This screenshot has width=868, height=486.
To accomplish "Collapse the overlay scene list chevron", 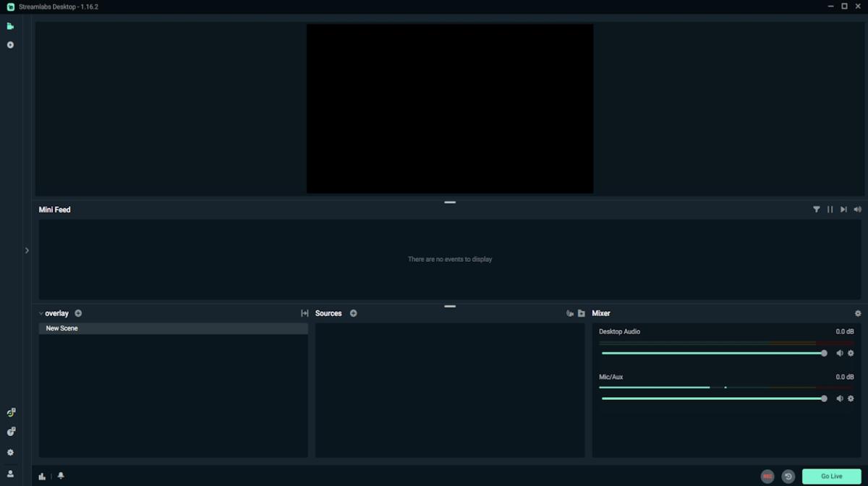I will coord(41,313).
